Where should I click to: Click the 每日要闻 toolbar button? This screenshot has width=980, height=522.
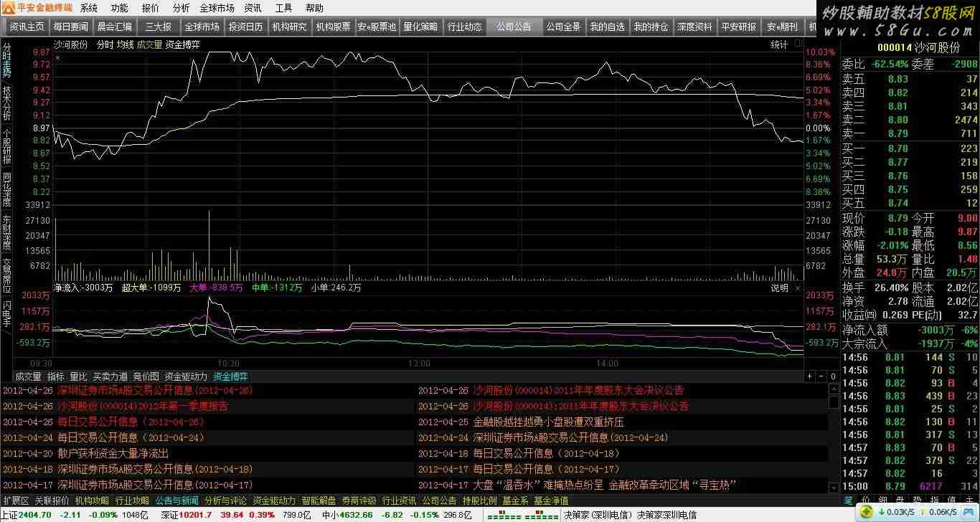tap(70, 27)
